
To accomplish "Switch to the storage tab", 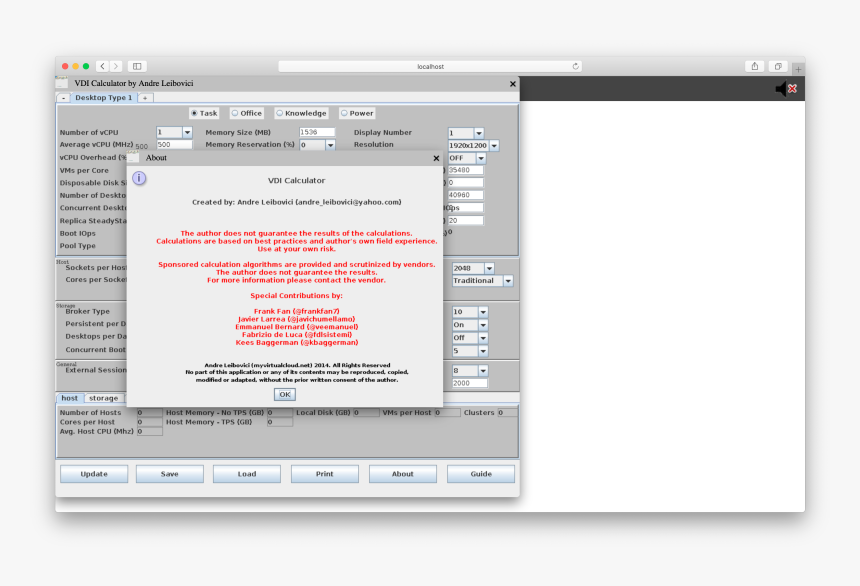I will tap(103, 398).
